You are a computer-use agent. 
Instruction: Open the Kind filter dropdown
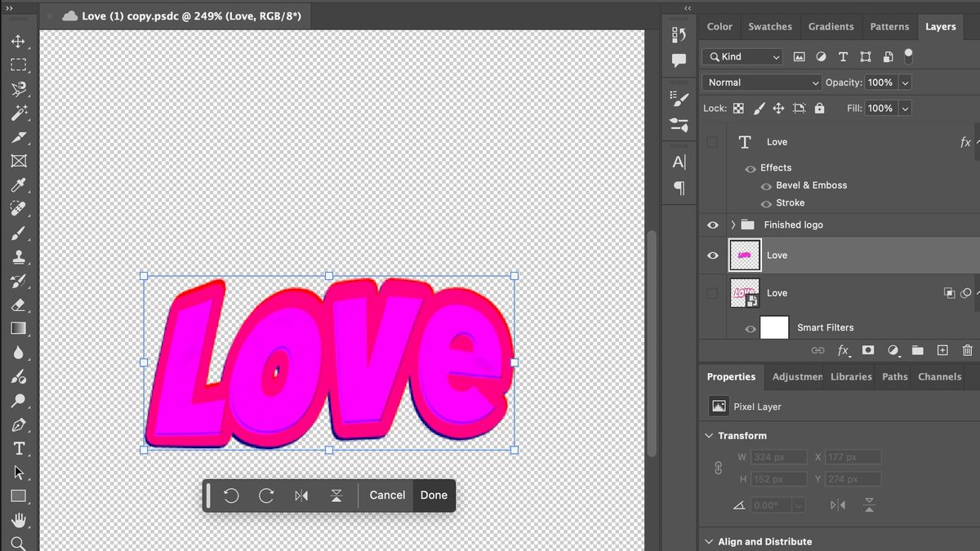[x=742, y=56]
